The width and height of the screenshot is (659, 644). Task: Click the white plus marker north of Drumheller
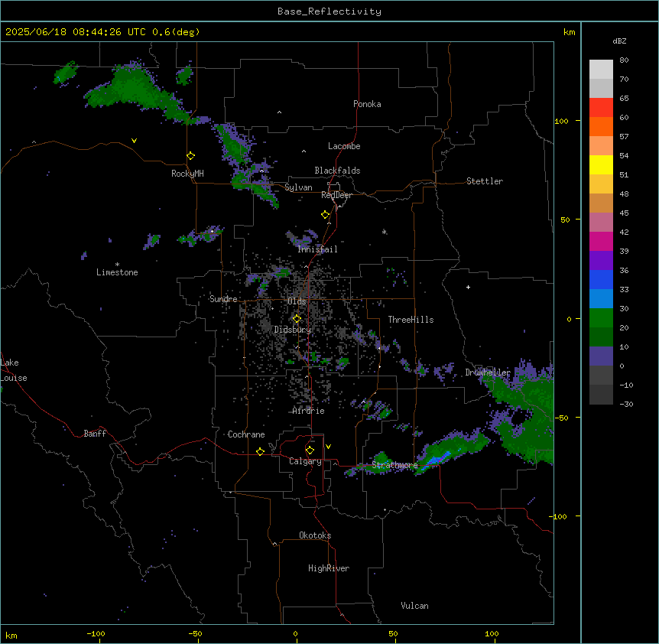tap(468, 287)
